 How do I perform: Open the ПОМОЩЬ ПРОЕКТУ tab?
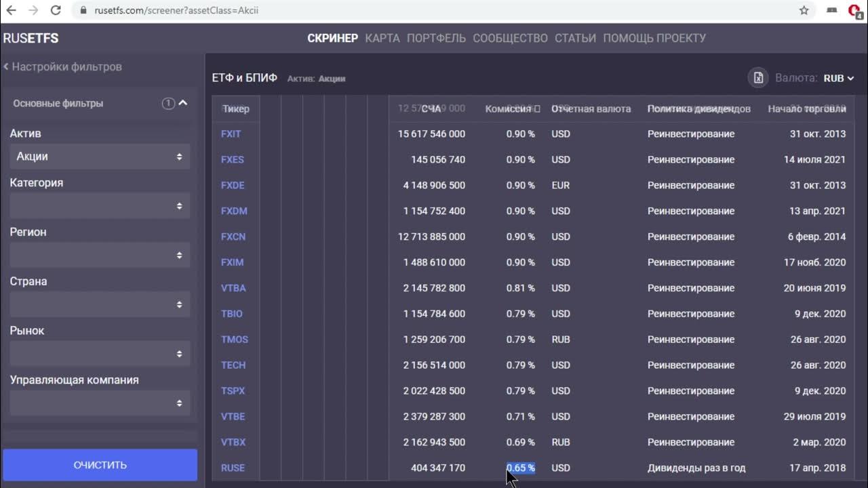[654, 38]
